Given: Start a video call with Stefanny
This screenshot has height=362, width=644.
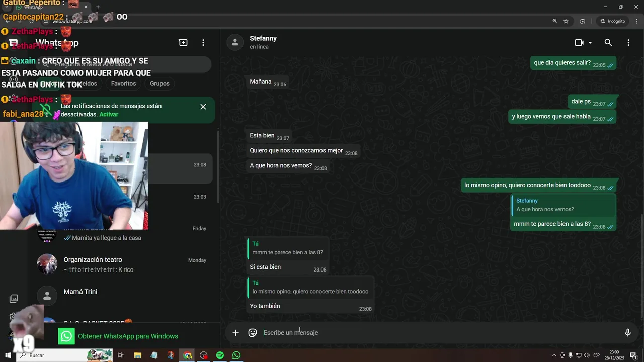Looking at the screenshot, I should tap(579, 43).
